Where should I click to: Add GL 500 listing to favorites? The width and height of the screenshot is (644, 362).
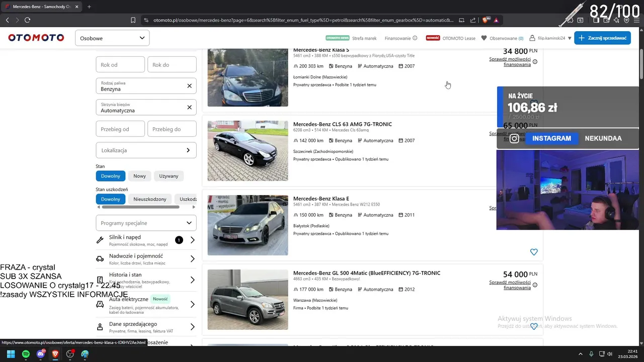pos(534,326)
